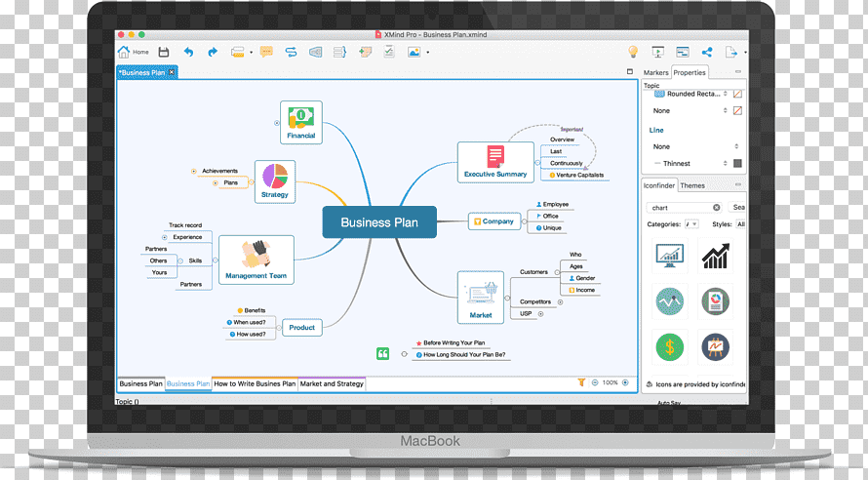Viewport: 868px width, 480px height.
Task: Click the green quote marker icon on canvas
Action: (x=382, y=354)
